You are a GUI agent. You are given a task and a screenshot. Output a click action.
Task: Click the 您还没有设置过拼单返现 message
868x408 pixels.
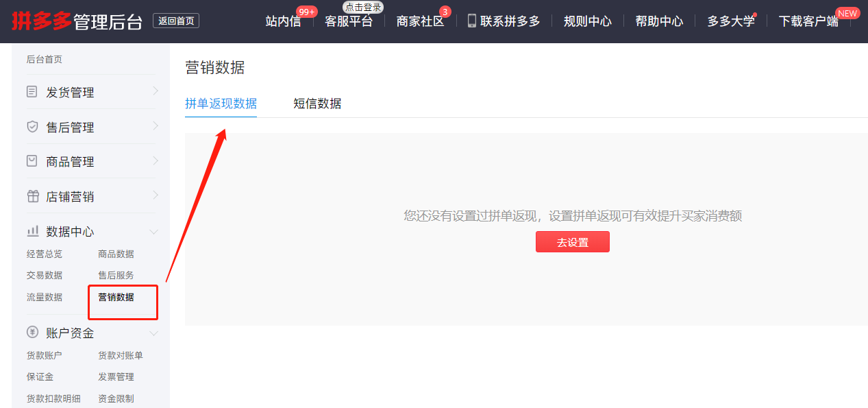point(573,216)
